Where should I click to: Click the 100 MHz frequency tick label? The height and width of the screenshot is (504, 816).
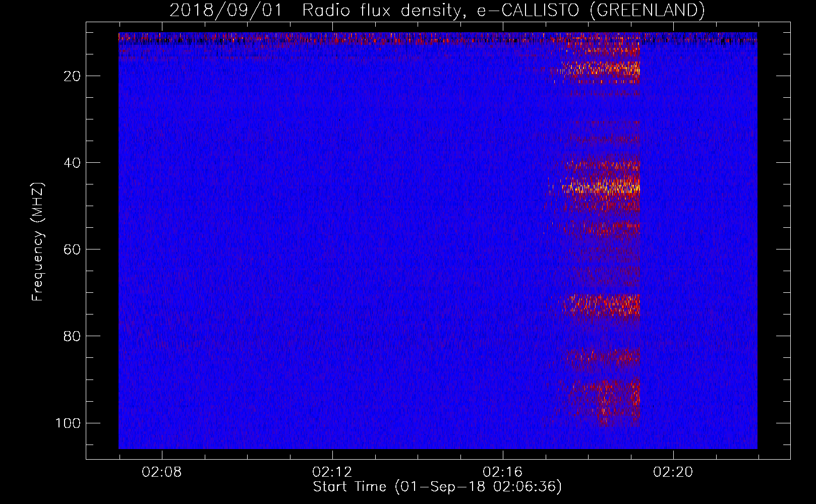coord(68,423)
